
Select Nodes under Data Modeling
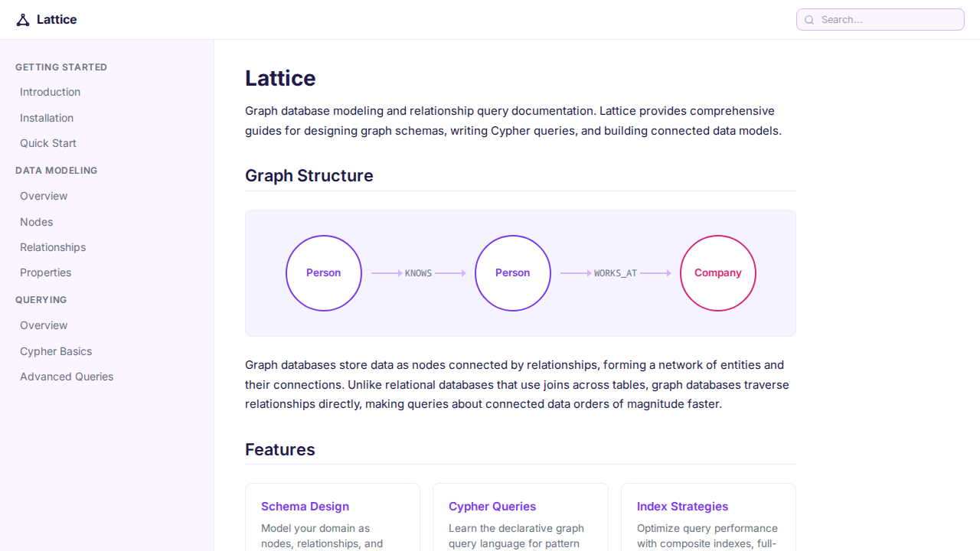coord(36,222)
